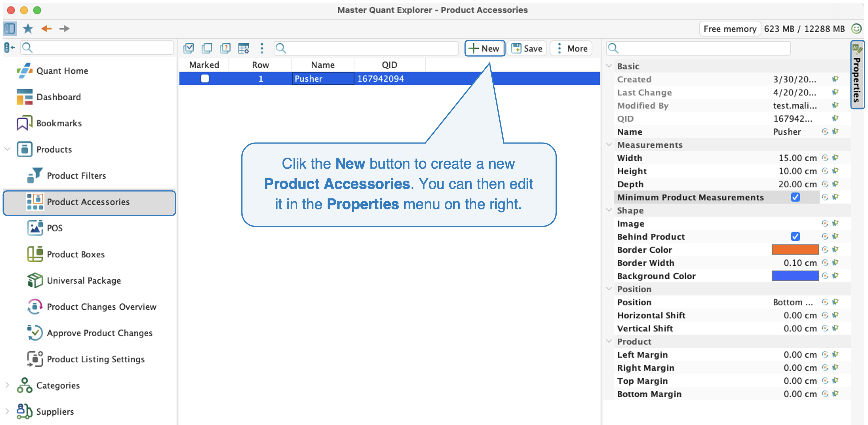The image size is (868, 425).
Task: Reset the Left Margin property
Action: tap(825, 354)
